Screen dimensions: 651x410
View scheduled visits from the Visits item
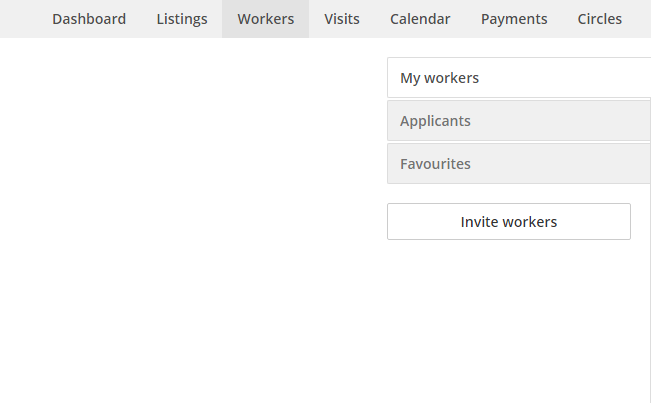342,19
